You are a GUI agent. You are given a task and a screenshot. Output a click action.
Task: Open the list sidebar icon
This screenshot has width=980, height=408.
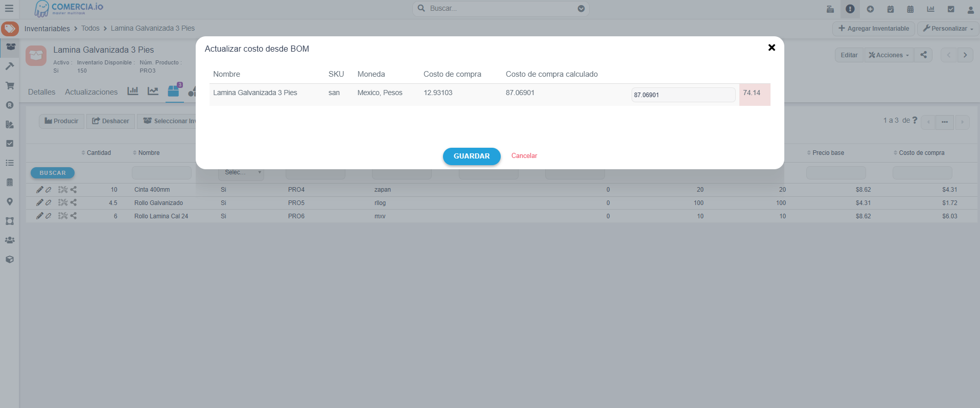tap(10, 163)
